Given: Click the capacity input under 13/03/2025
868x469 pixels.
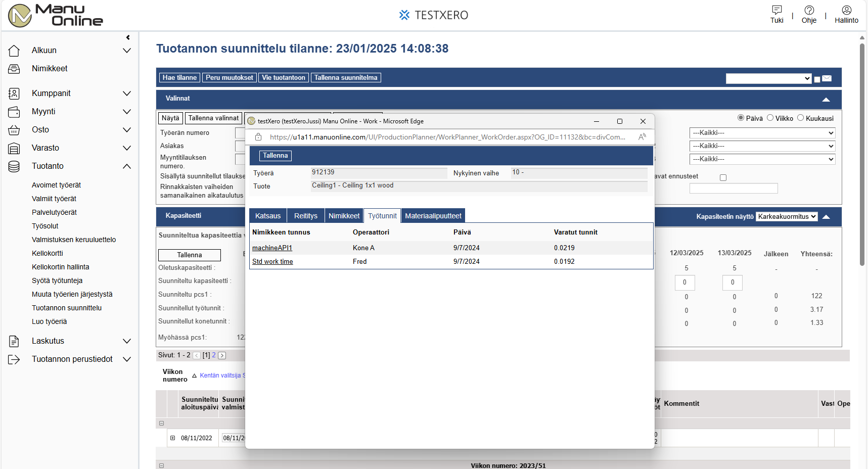Looking at the screenshot, I should pyautogui.click(x=733, y=283).
